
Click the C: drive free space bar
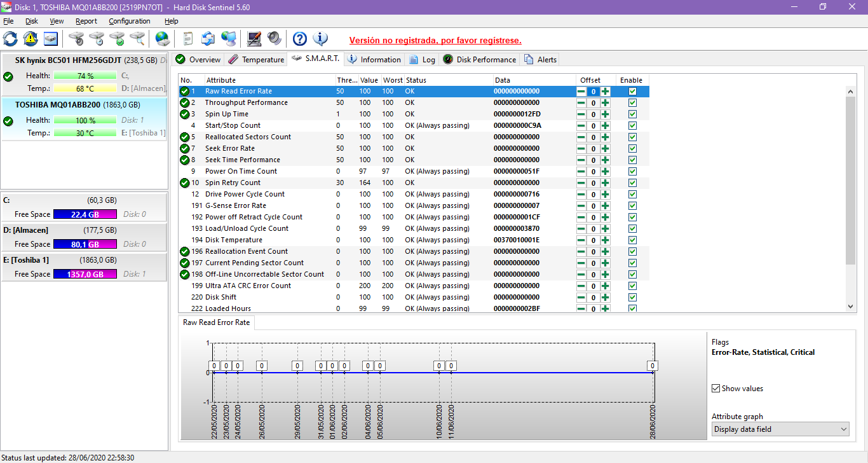click(x=85, y=214)
